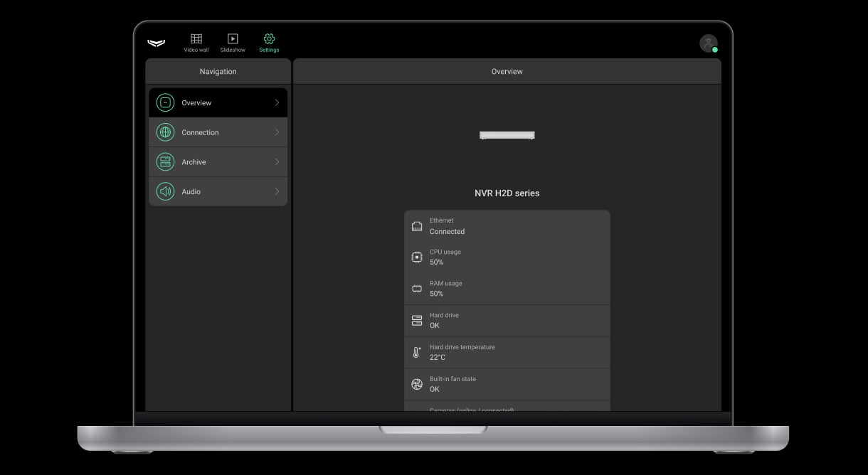Viewport: 868px width, 475px height.
Task: Select the Audio navigation item
Action: click(x=218, y=191)
